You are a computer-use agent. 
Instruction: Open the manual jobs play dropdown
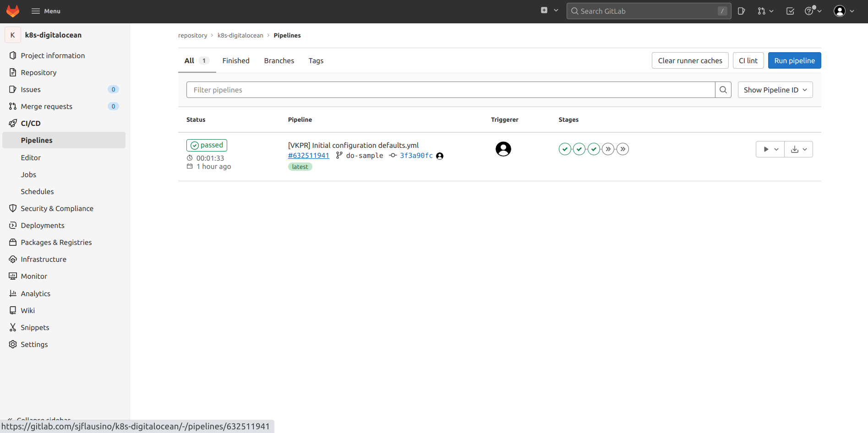[770, 149]
